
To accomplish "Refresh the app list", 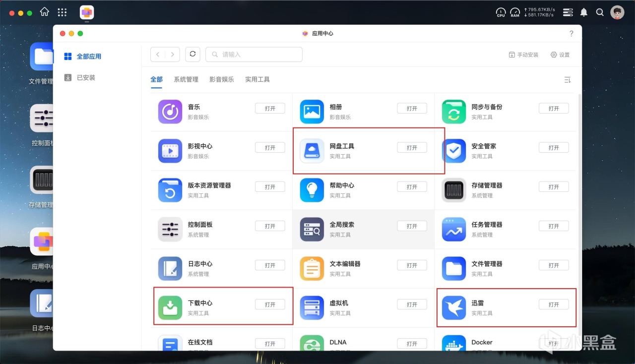I will point(193,55).
